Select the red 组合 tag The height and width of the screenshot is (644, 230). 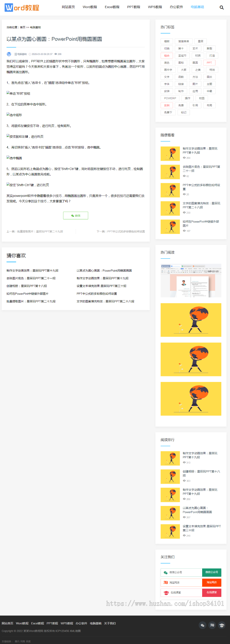point(167,56)
